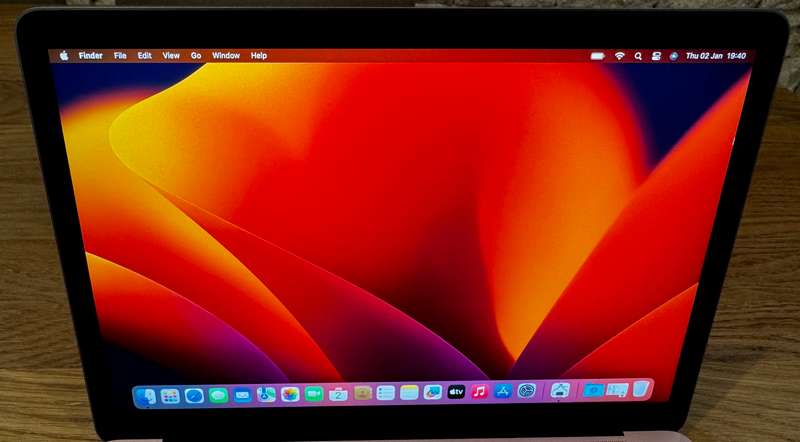This screenshot has height=442, width=800.
Task: Open Mail from the Dock
Action: 242,395
